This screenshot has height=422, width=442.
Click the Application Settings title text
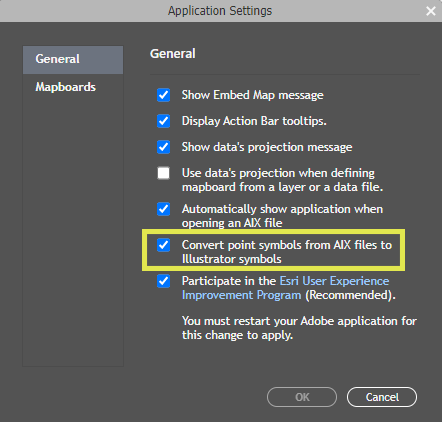tap(220, 11)
